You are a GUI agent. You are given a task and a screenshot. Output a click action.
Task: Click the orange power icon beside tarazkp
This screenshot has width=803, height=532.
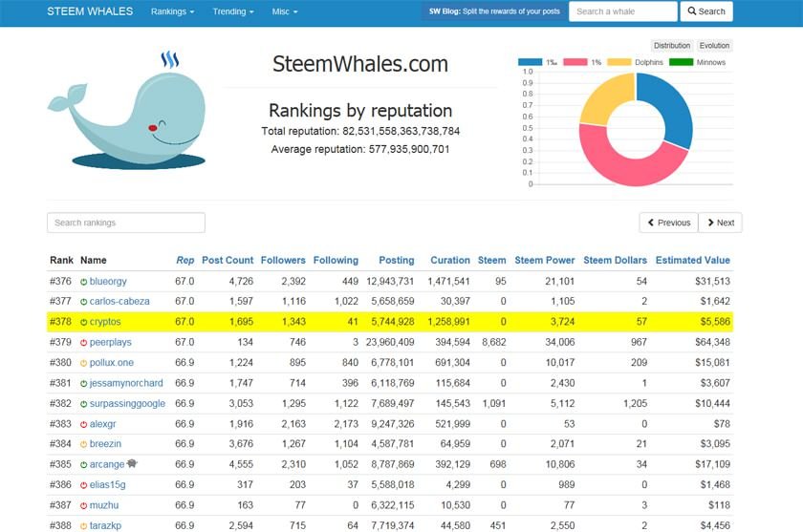click(83, 526)
